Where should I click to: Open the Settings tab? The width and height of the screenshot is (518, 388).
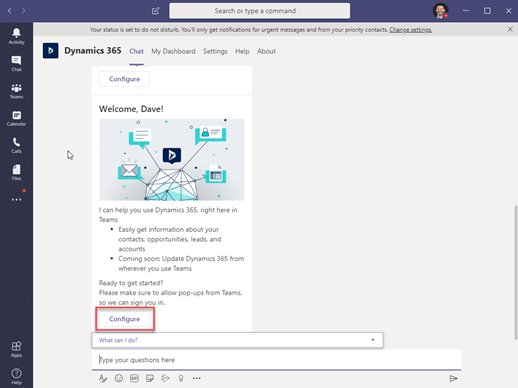coord(215,51)
